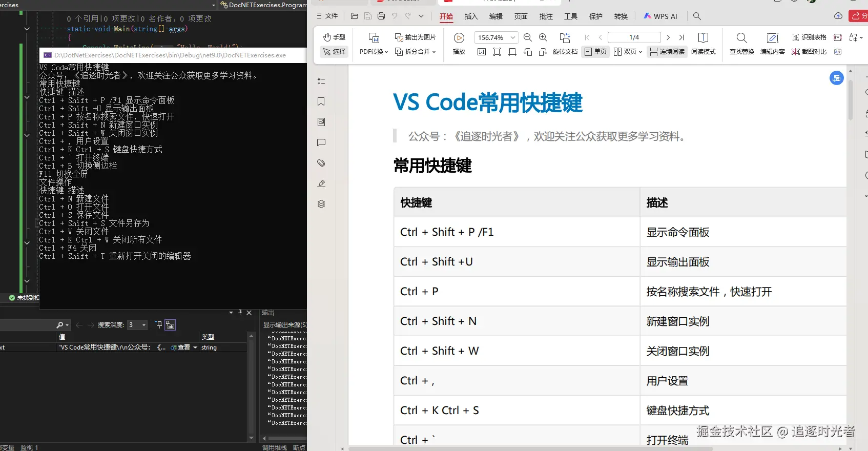Open the 查看 visualizer dropdown arrow
The width and height of the screenshot is (868, 451).
195,347
